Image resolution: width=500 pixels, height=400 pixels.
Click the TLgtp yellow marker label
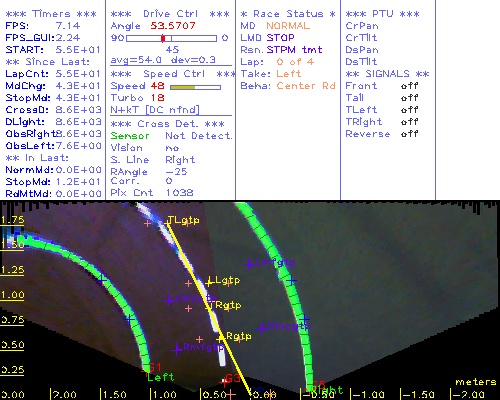tap(183, 220)
